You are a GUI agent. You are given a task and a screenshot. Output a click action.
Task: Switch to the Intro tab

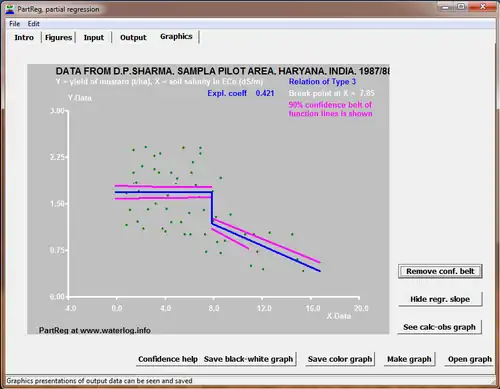(24, 37)
